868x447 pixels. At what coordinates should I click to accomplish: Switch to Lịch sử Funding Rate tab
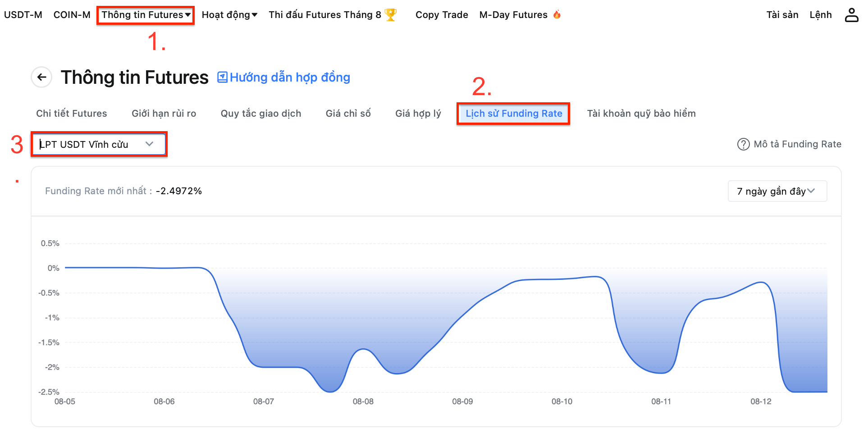[513, 114]
